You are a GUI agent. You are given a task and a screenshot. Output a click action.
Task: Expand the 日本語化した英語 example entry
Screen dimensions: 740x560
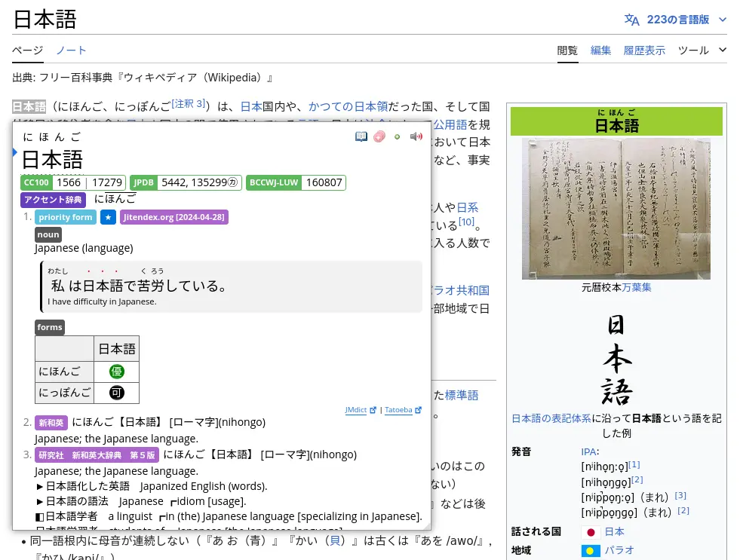40,486
